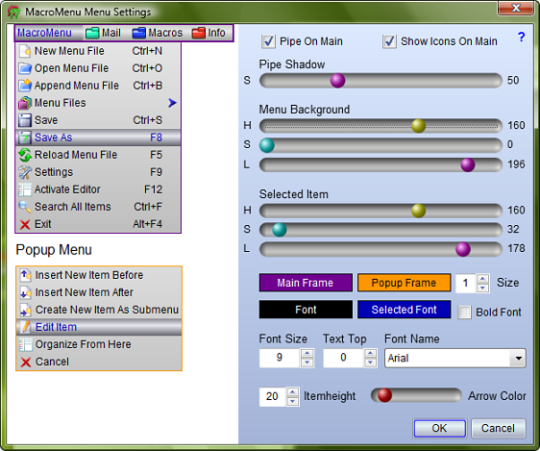Click the Save floppy disk icon

25,120
